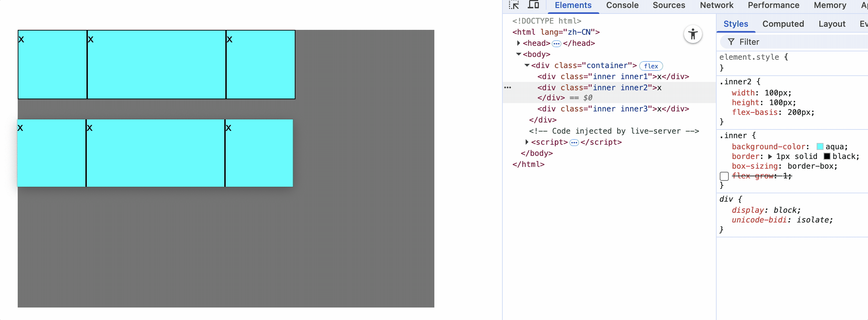Select the inner3 div in DOM tree
Image resolution: width=868 pixels, height=320 pixels.
coord(613,109)
